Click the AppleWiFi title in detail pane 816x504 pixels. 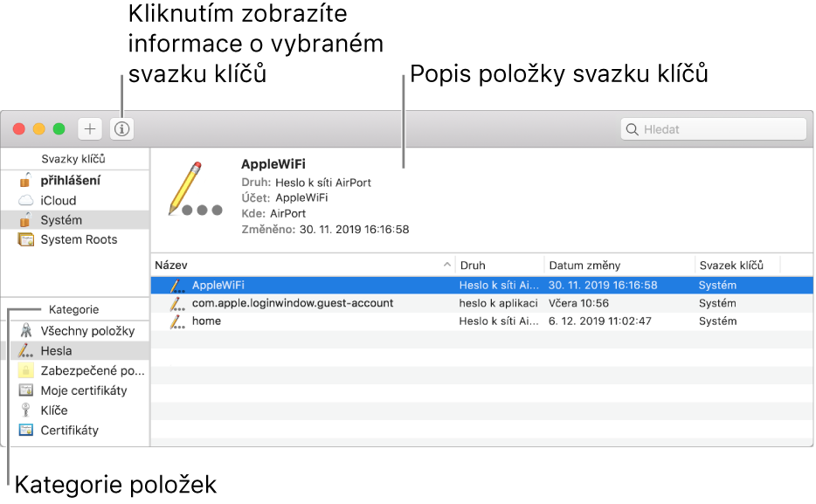pos(273,164)
